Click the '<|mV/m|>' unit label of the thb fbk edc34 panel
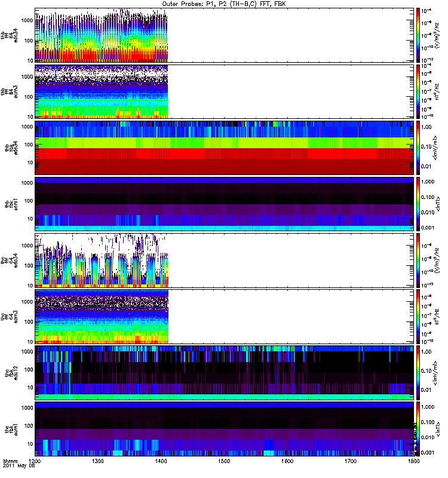 435,148
